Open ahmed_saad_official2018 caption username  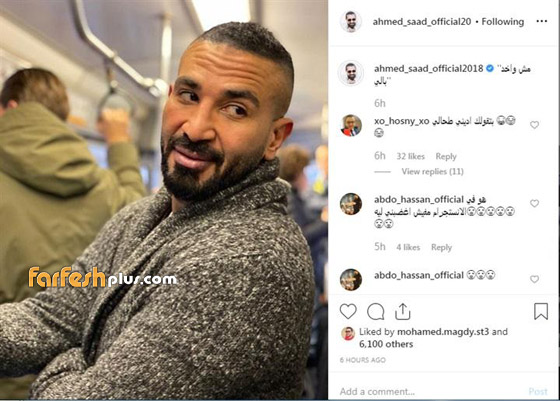point(428,68)
